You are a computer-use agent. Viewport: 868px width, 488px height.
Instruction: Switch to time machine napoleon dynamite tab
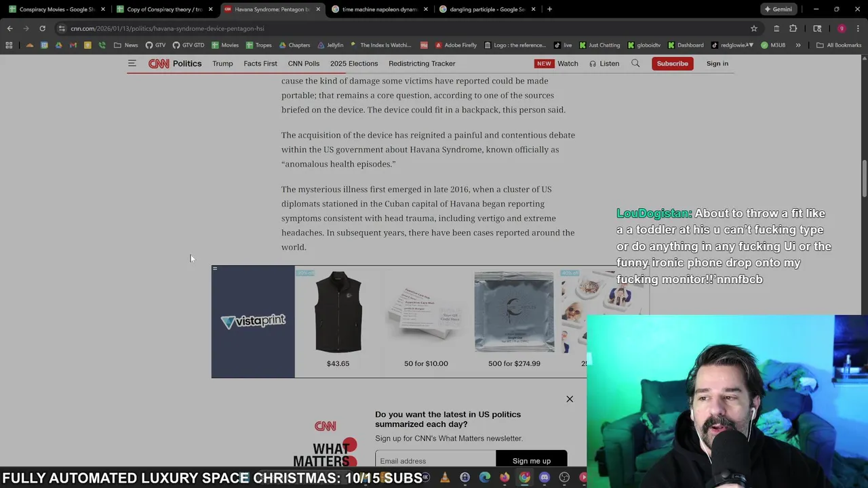point(380,9)
